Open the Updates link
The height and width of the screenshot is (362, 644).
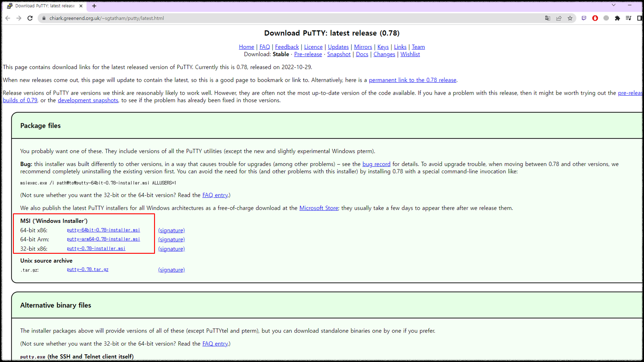pyautogui.click(x=338, y=47)
